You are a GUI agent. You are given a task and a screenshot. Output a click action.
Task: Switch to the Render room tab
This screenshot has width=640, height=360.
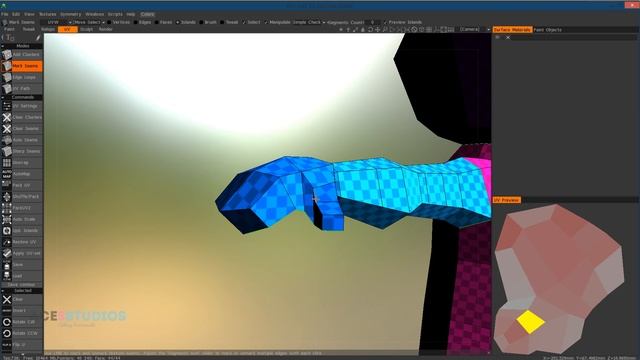pyautogui.click(x=105, y=29)
